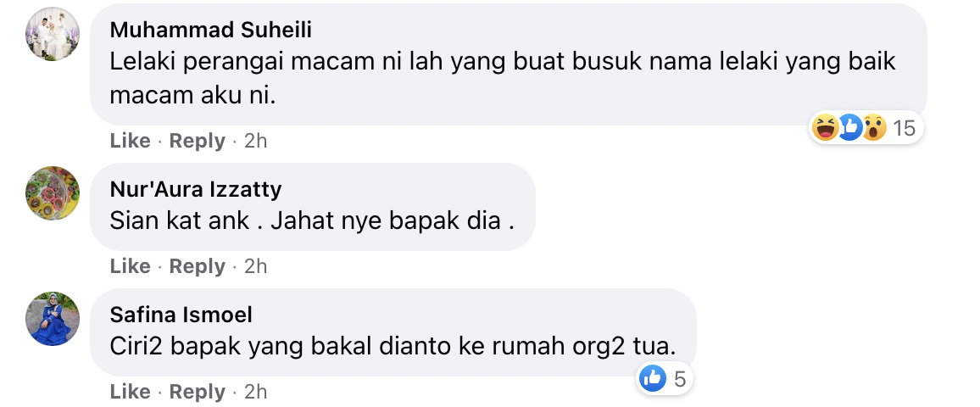Open the reaction count of 15
Viewport: 980px width, 407px height.
pyautogui.click(x=904, y=128)
